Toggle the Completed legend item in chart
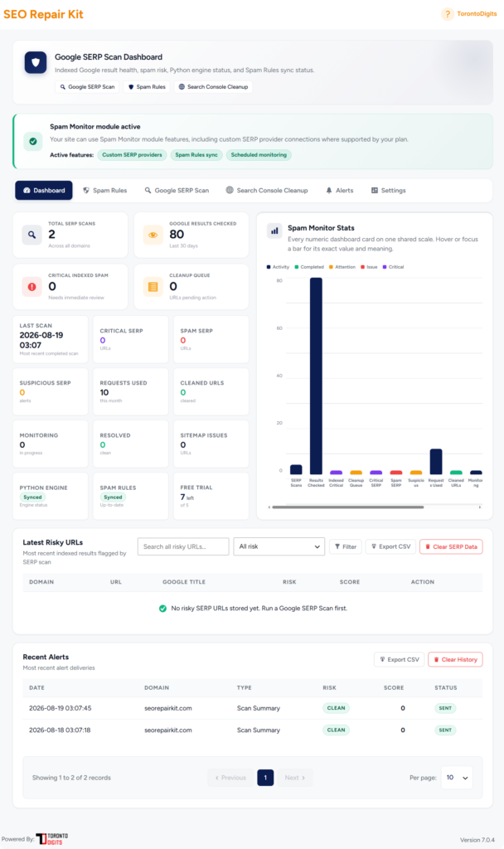This screenshot has width=504, height=849. coord(309,267)
